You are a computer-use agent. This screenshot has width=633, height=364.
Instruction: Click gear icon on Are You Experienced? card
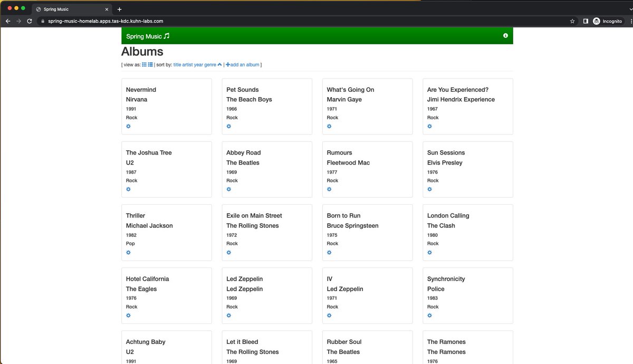click(x=429, y=126)
